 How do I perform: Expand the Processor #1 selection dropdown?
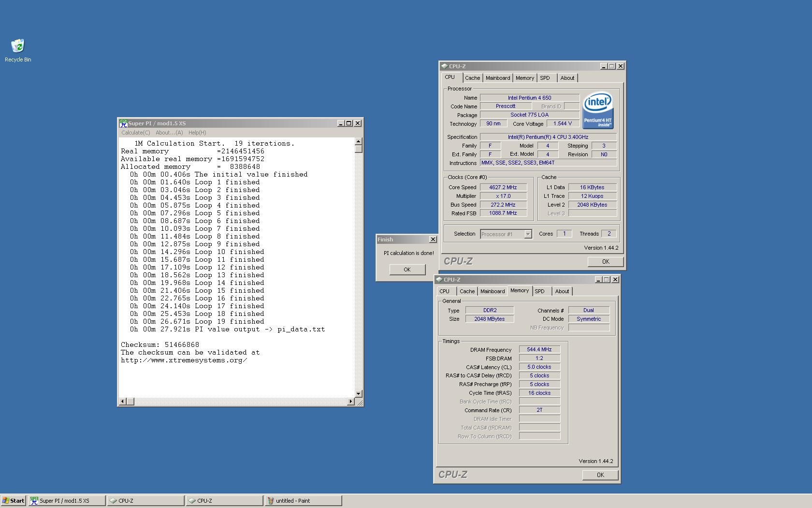528,234
